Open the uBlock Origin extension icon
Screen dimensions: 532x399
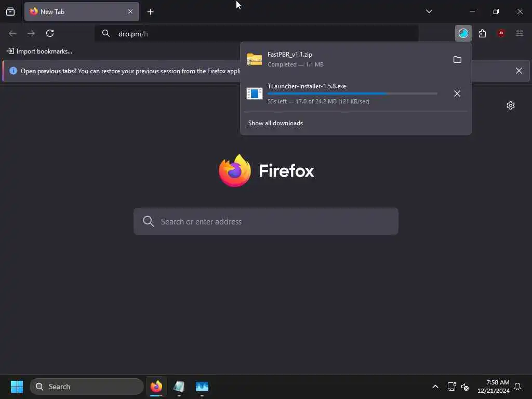click(x=501, y=33)
